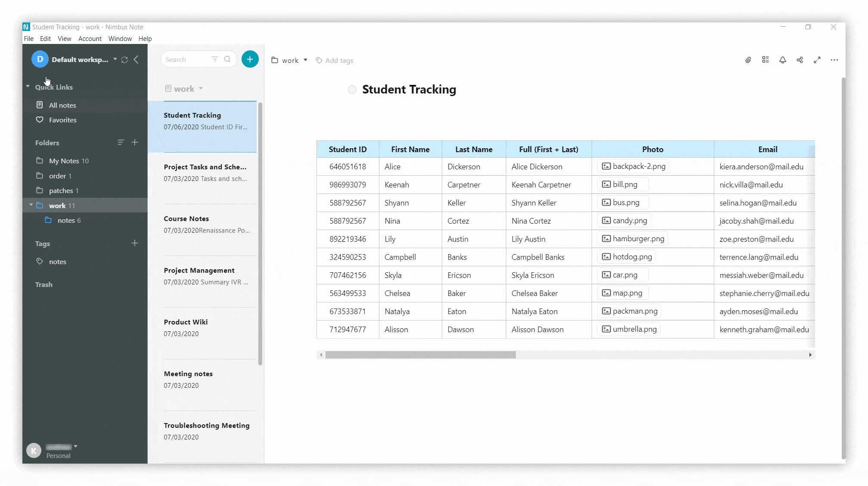Click the kiera.anderson@mail.edu cell

coord(764,166)
